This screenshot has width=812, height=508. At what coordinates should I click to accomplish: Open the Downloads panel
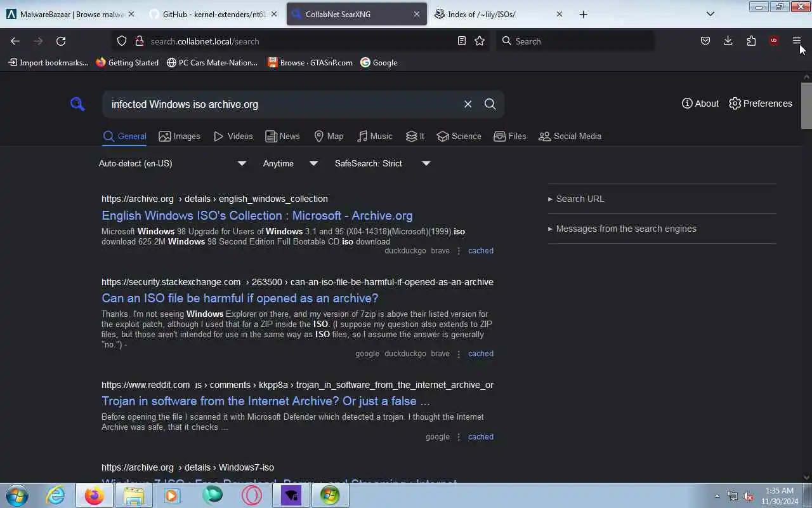(x=728, y=41)
